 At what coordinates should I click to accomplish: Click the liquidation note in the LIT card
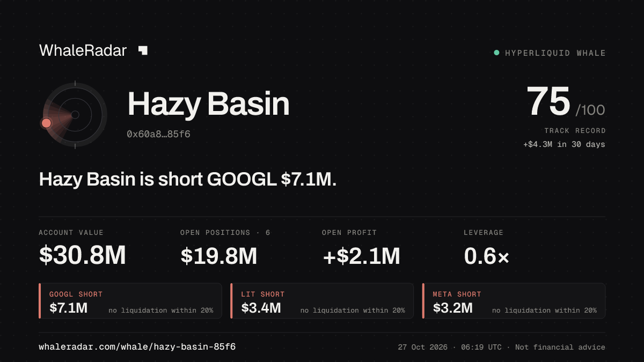353,311
